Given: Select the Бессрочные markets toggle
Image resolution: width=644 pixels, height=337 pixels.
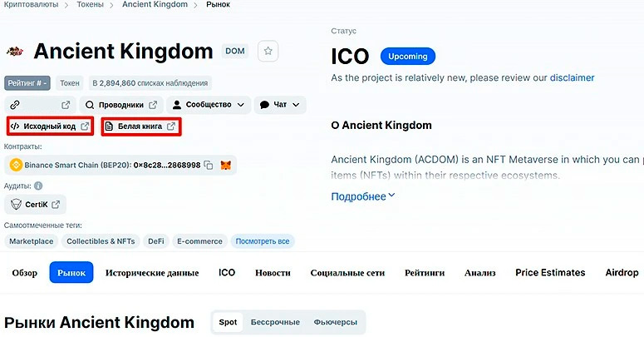Looking at the screenshot, I should pos(275,322).
